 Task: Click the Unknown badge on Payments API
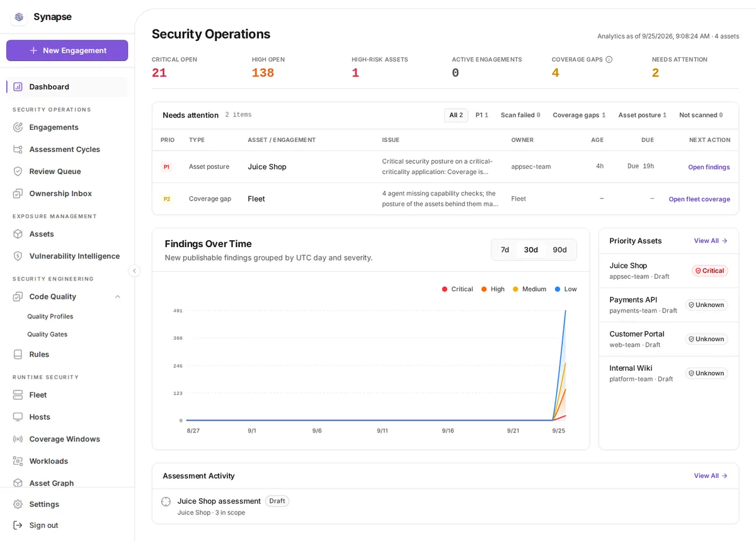click(706, 305)
